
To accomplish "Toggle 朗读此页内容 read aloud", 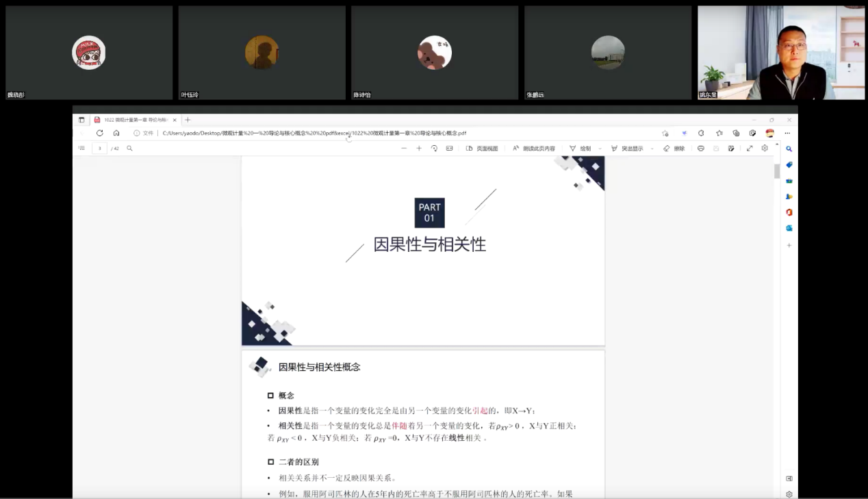I will (534, 148).
